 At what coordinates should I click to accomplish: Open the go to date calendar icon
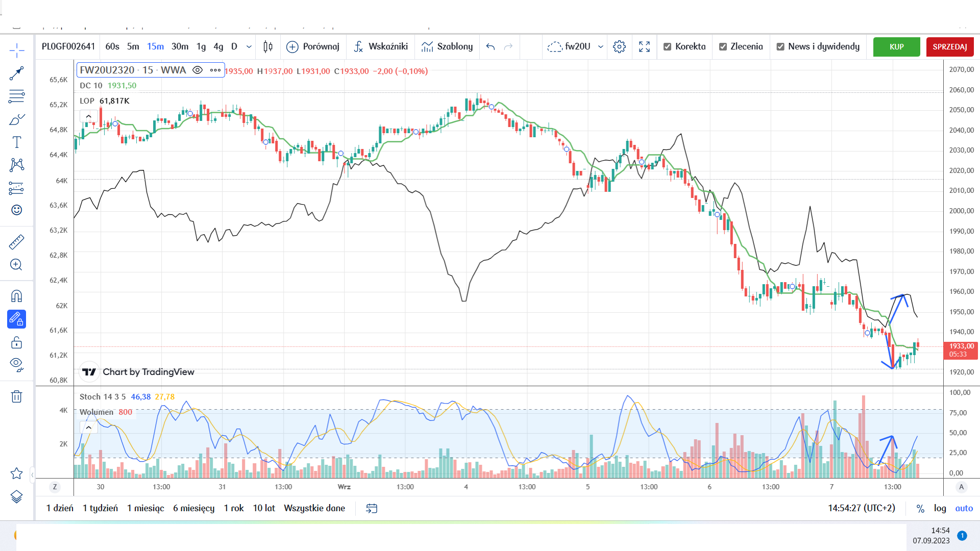click(x=372, y=508)
